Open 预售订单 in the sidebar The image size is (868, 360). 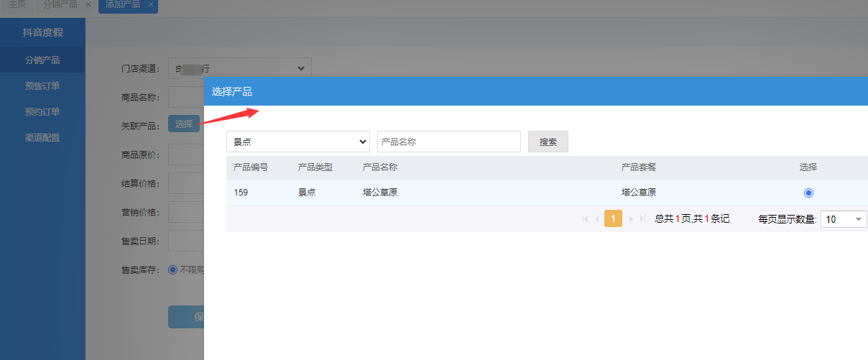[x=42, y=86]
